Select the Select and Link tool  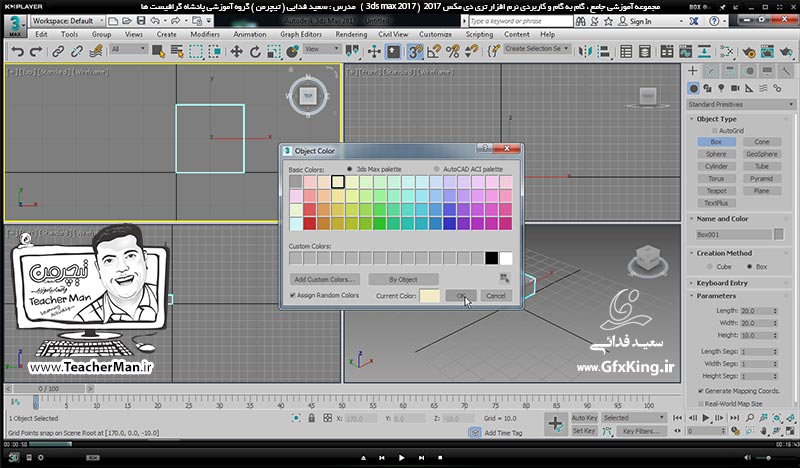(58, 52)
